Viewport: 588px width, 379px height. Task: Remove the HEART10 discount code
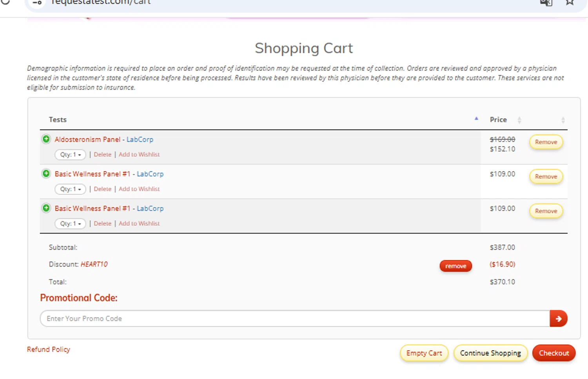pos(456,266)
